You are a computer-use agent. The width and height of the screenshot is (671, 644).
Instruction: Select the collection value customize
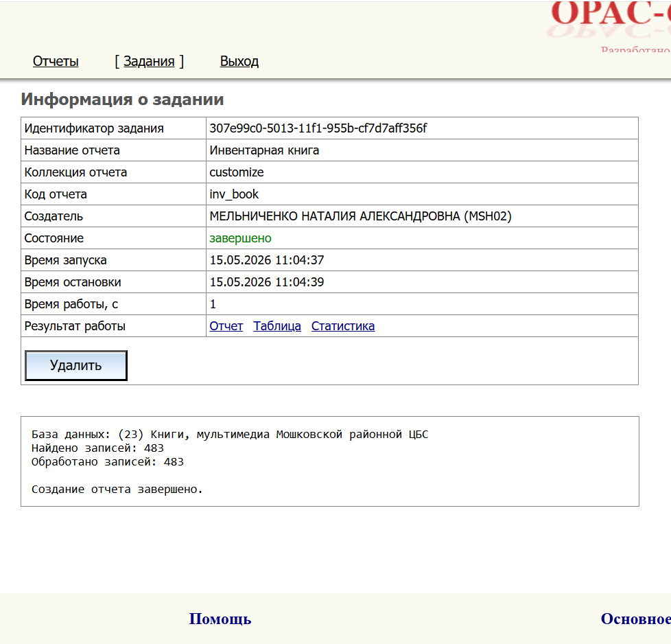(x=236, y=172)
